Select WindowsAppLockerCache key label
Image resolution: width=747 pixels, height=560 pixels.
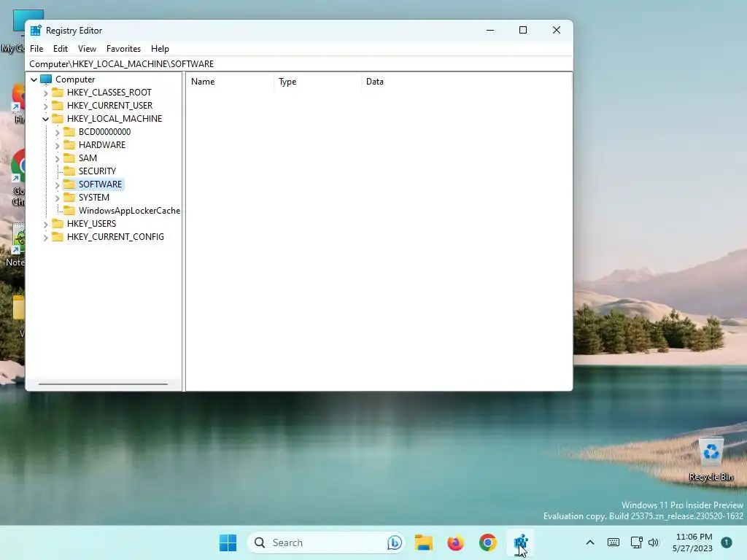tap(129, 211)
